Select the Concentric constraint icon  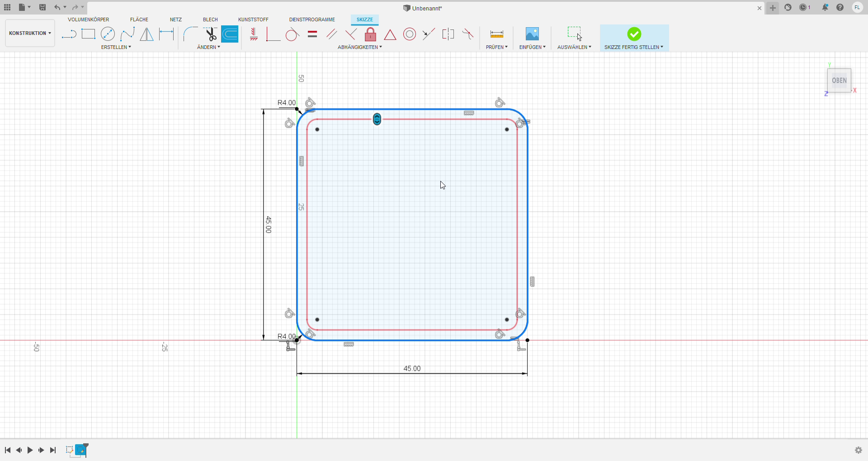[x=410, y=34]
